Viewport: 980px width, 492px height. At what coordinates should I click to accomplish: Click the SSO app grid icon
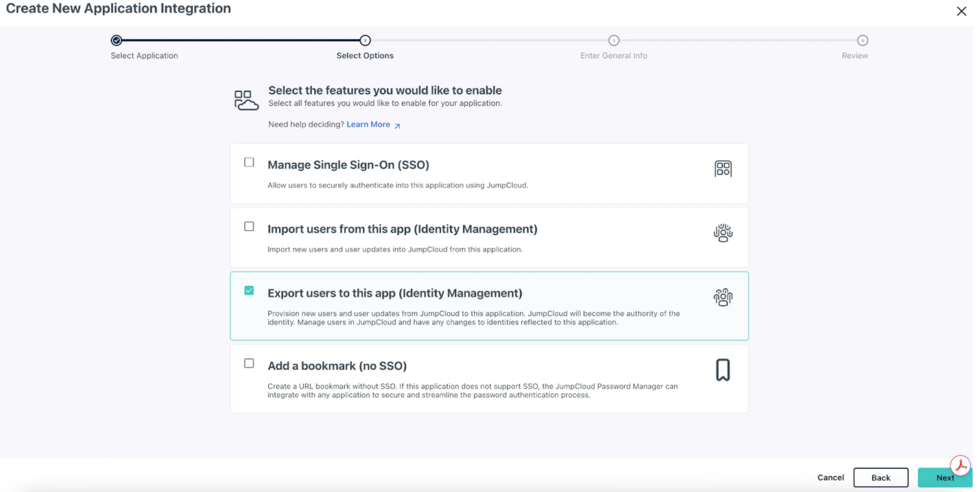(x=723, y=169)
